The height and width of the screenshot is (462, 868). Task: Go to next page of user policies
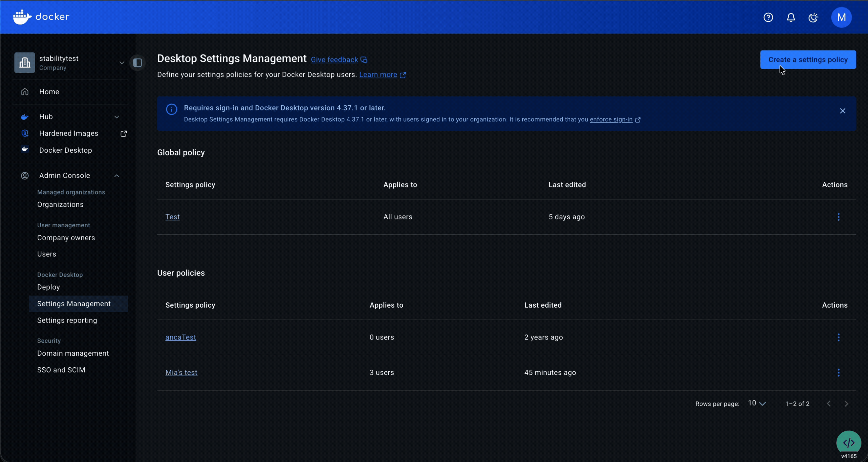[x=846, y=403]
